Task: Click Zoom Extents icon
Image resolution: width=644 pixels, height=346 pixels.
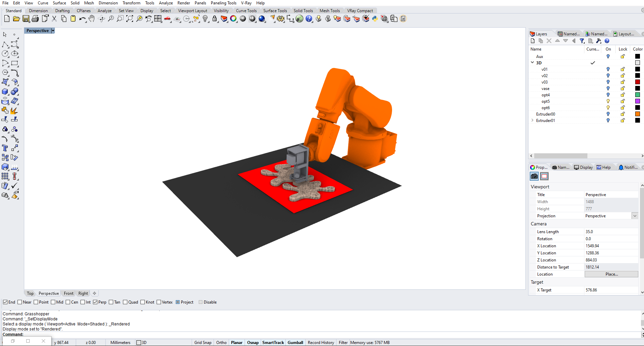Action: click(130, 19)
